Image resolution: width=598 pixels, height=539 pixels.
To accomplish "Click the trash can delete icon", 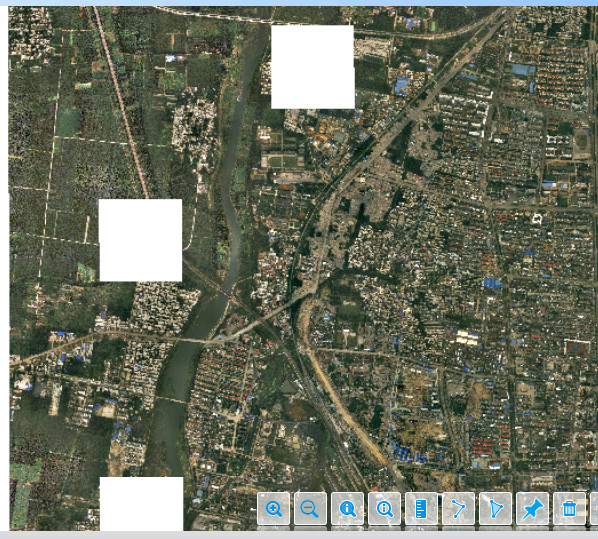I will tap(569, 508).
